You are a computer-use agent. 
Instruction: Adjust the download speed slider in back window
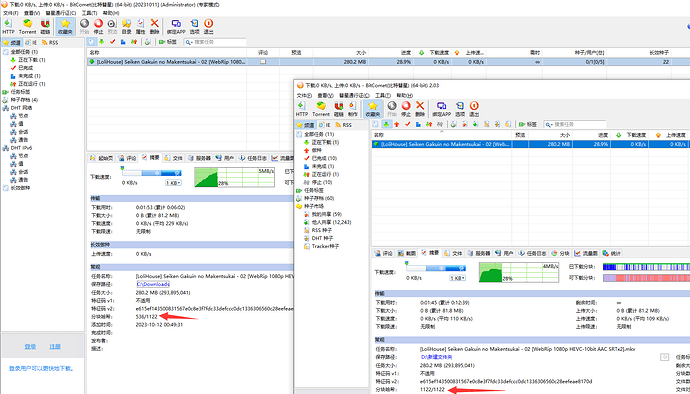151,173
